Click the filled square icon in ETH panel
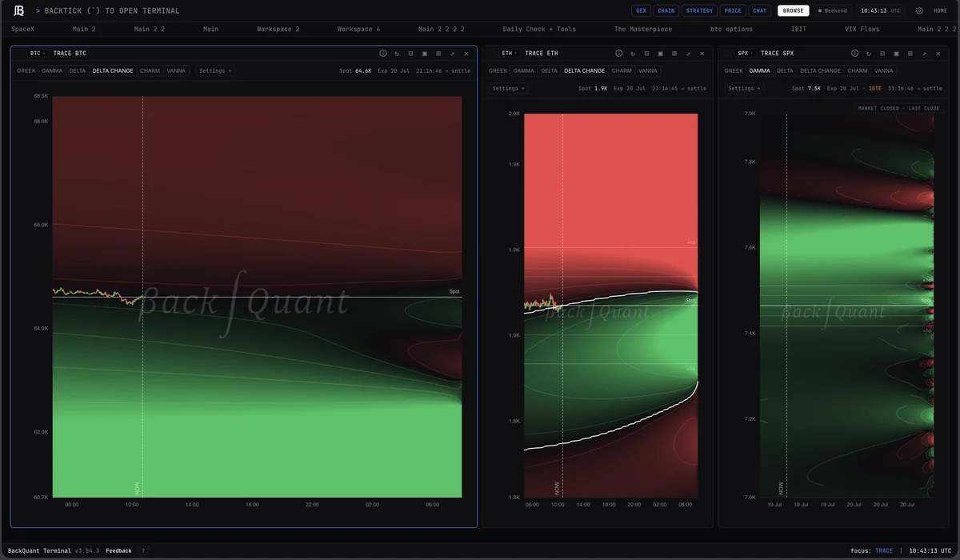The width and height of the screenshot is (960, 560). [x=660, y=54]
